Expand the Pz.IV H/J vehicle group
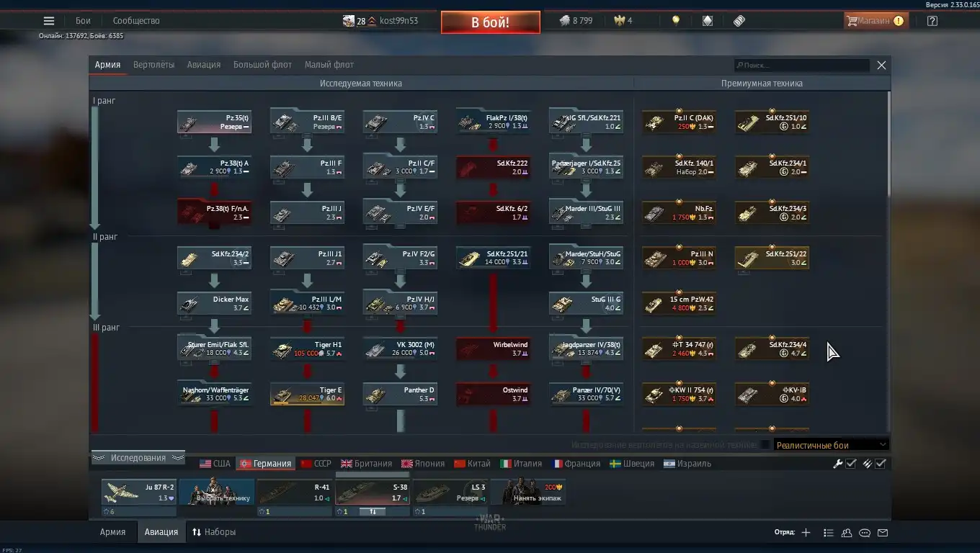 (400, 303)
